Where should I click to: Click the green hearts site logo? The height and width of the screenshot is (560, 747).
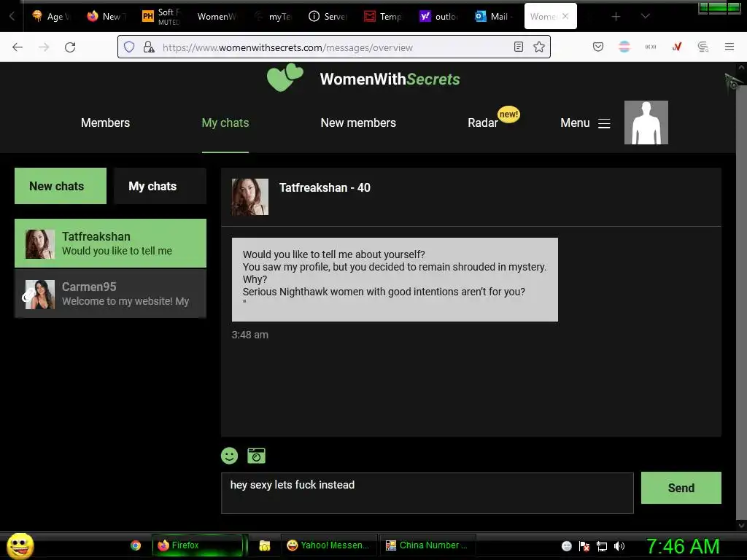[x=285, y=77]
